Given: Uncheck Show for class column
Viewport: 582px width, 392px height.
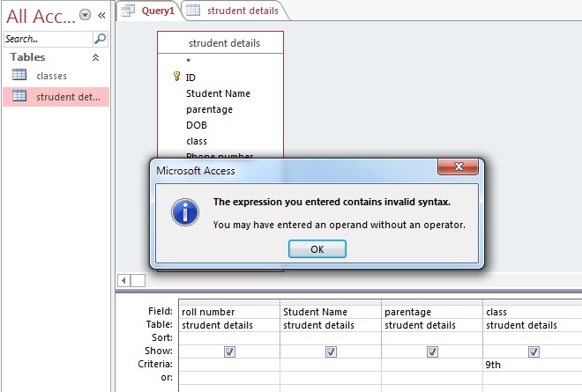Looking at the screenshot, I should pyautogui.click(x=533, y=351).
